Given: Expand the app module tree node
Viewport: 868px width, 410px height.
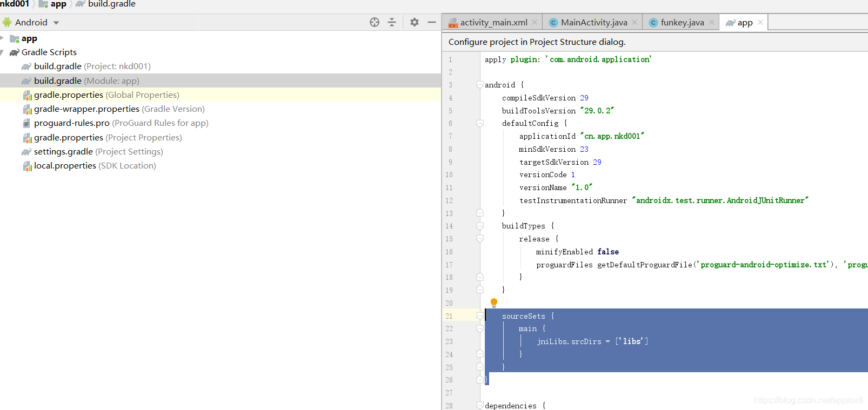Looking at the screenshot, I should pos(2,38).
